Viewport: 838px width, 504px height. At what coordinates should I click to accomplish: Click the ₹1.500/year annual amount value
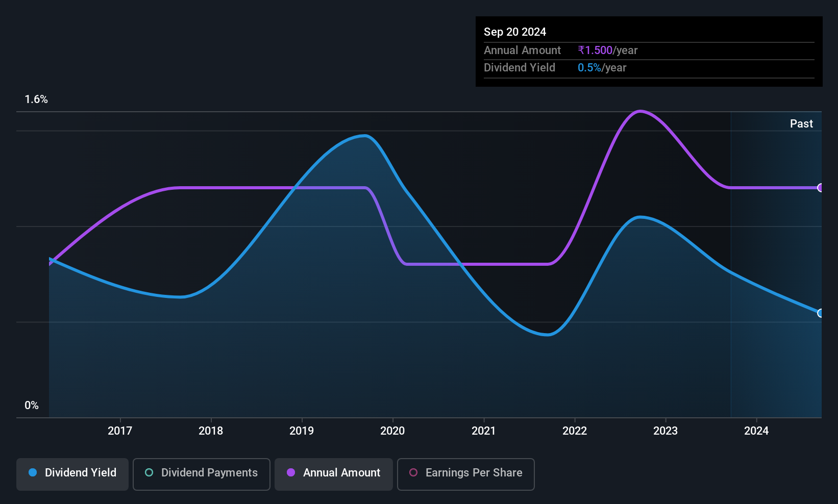pos(608,50)
